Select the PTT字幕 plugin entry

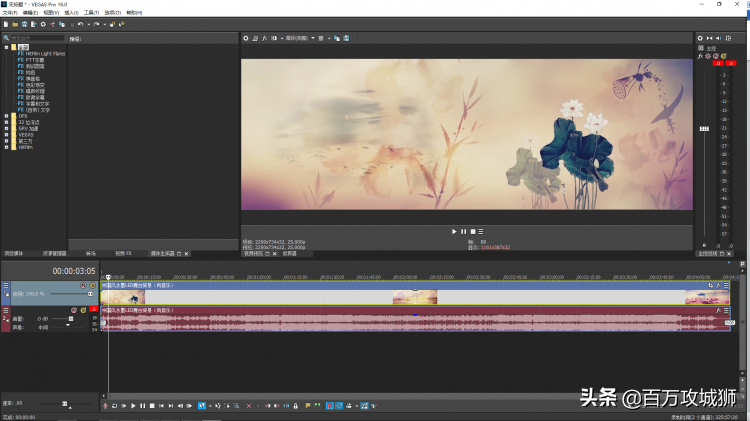coord(35,60)
